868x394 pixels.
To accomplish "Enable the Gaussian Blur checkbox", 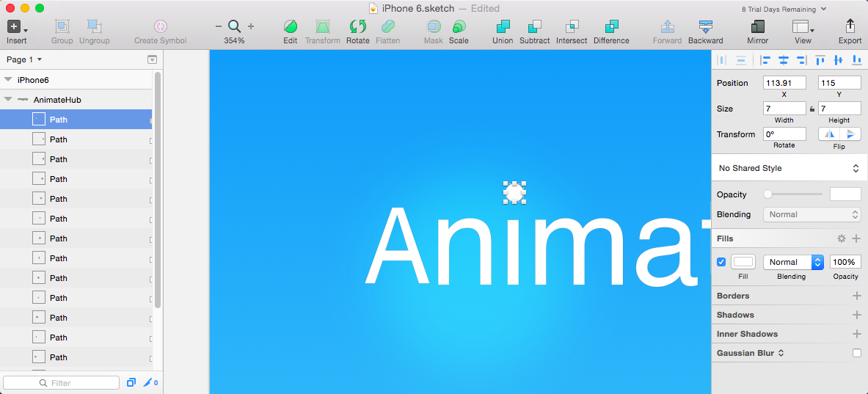I will [x=857, y=353].
